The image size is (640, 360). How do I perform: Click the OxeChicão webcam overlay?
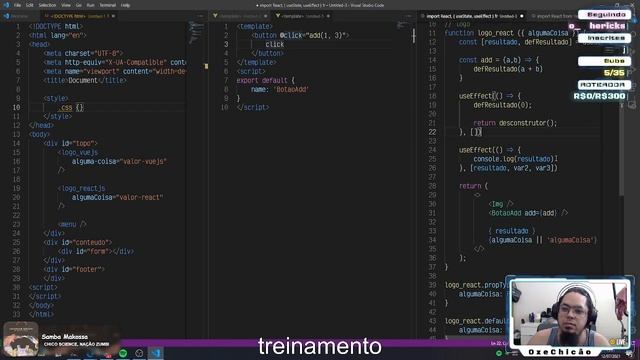pos(570,316)
